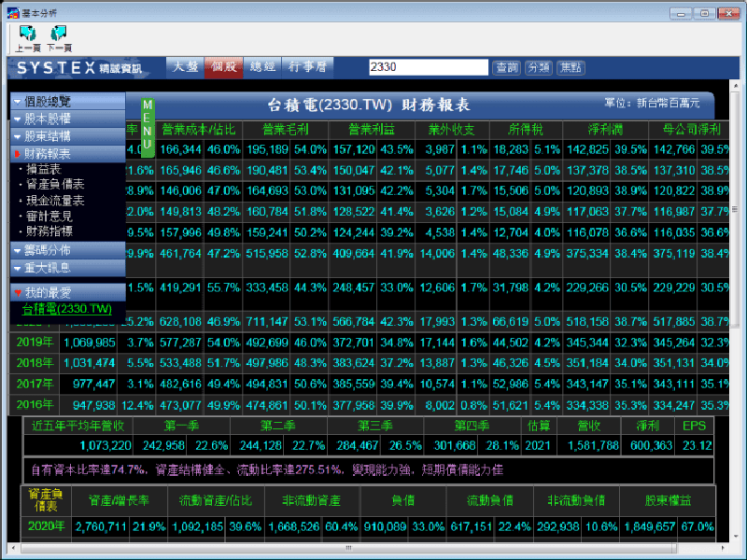Toggle the 我的最愛 favorites panel
This screenshot has width=747, height=560.
point(67,293)
